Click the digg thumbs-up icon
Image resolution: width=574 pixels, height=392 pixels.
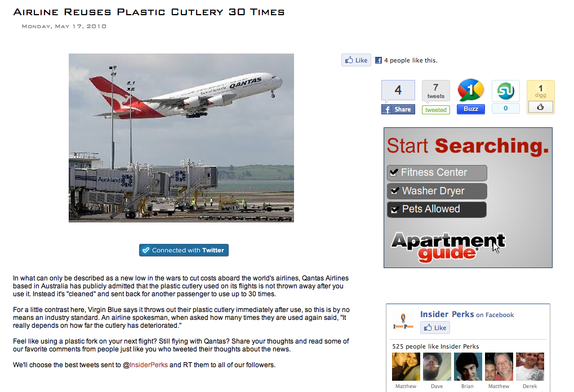coord(540,107)
